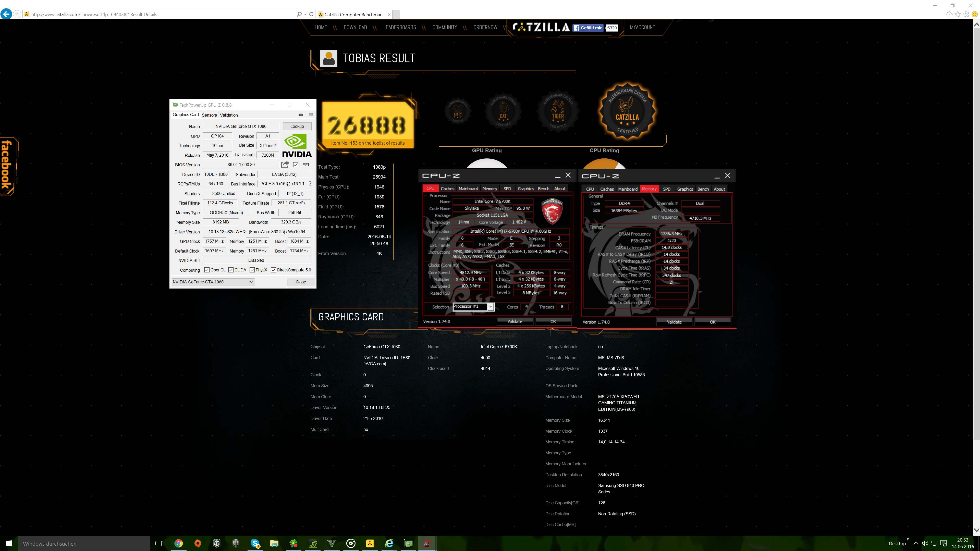Click the Tiger Certified badge
The width and height of the screenshot is (980, 551).
pyautogui.click(x=558, y=111)
